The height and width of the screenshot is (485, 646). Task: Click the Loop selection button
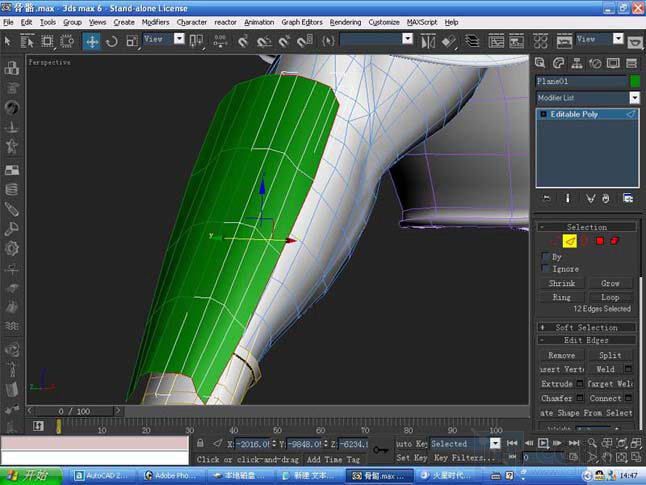[610, 298]
